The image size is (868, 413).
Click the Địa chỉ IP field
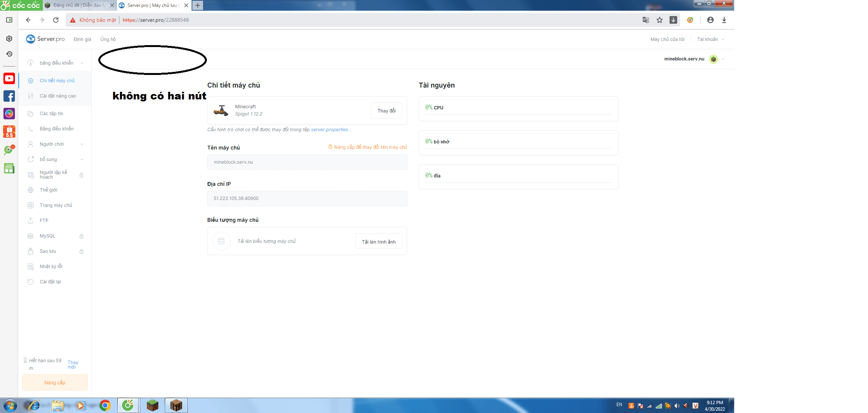(x=307, y=198)
